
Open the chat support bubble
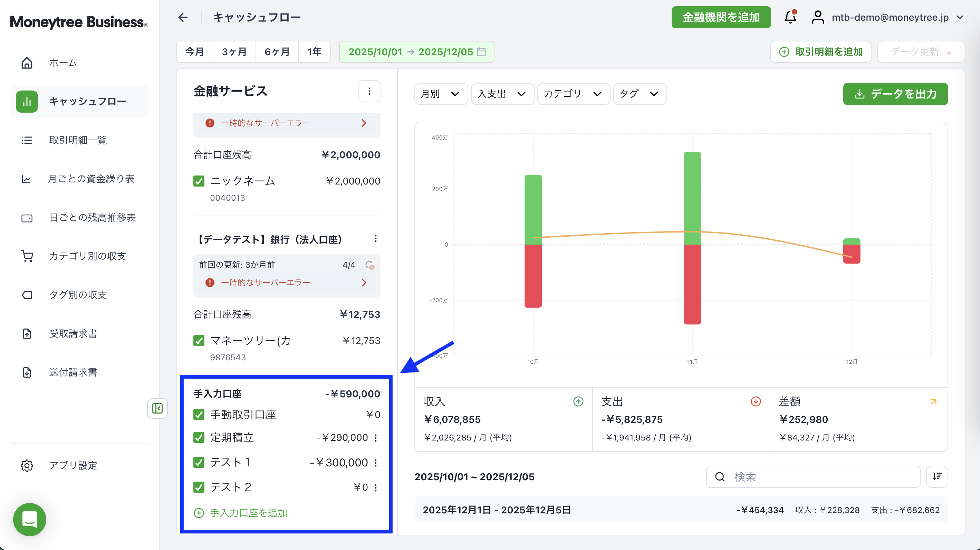point(30,519)
